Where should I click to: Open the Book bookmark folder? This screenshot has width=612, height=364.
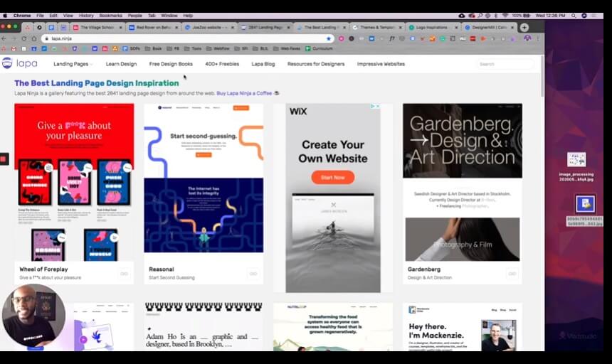click(153, 49)
